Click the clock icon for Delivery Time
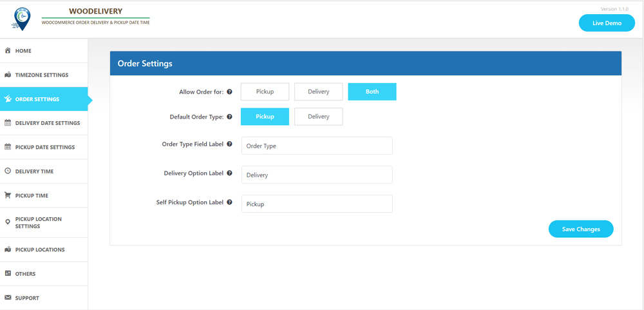644x310 pixels. pyautogui.click(x=8, y=171)
